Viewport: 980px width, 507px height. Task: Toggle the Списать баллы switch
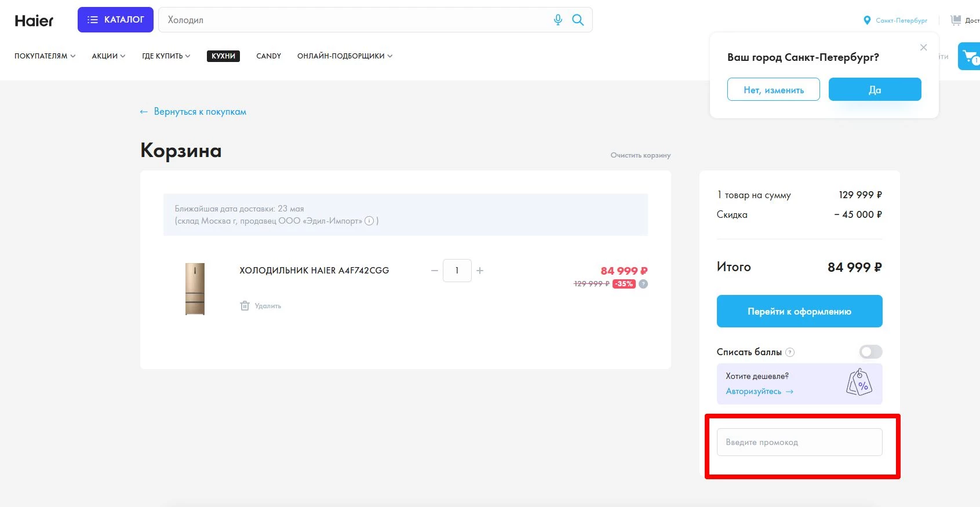[x=870, y=352]
